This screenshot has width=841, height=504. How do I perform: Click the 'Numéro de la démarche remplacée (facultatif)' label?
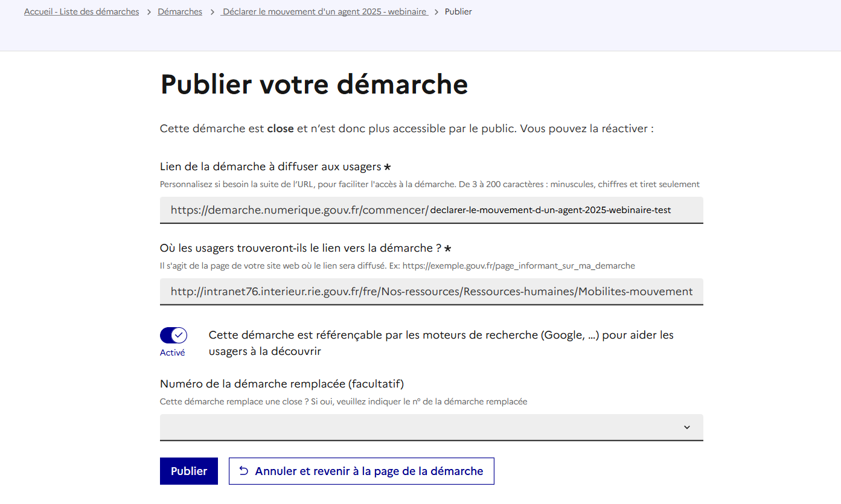pyautogui.click(x=281, y=384)
